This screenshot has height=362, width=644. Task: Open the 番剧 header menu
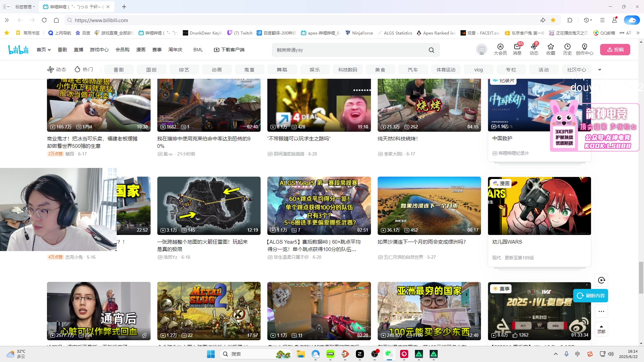[62, 50]
